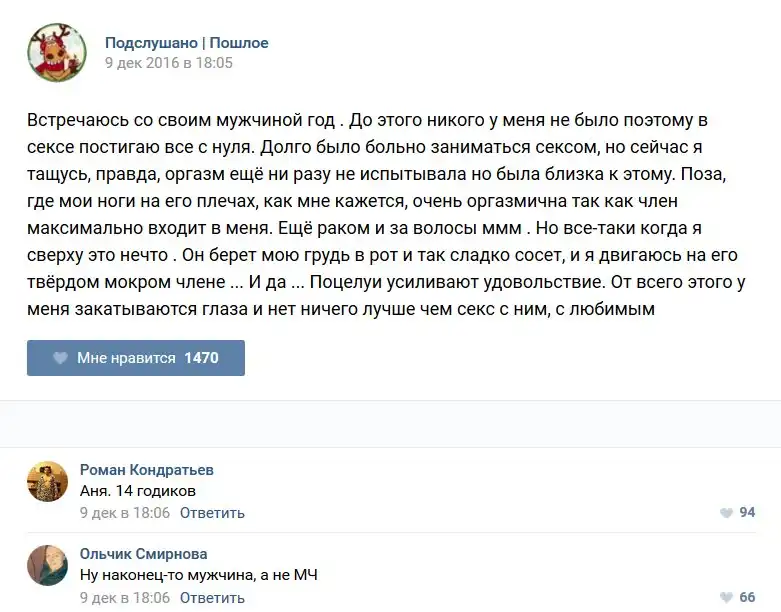Screen dimensions: 781x612
Task: Like Ольчик Смирнова's comment with the heart icon
Action: click(726, 598)
